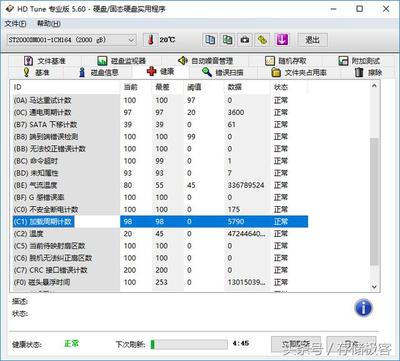
Task: Select the (BF) G 感错误率 row
Action: click(x=159, y=197)
